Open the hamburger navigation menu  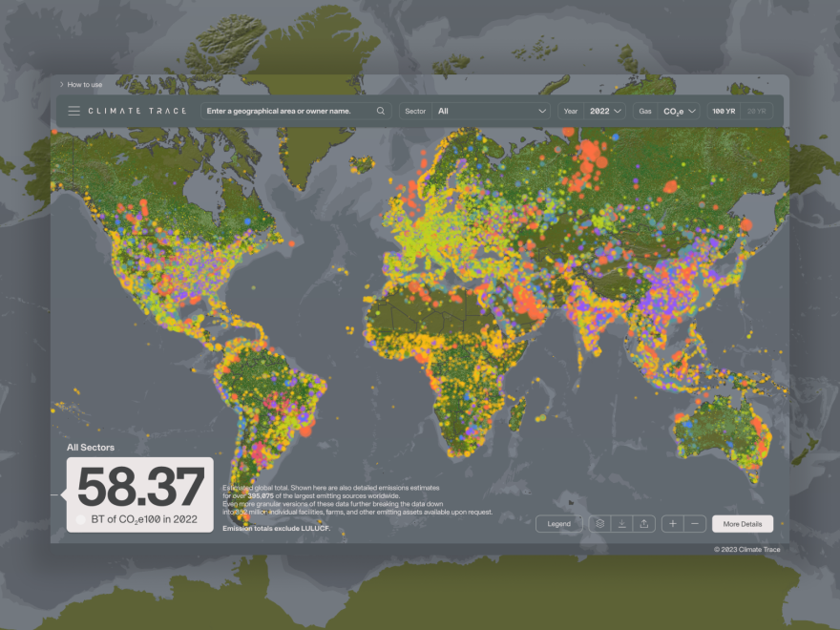pos(74,111)
